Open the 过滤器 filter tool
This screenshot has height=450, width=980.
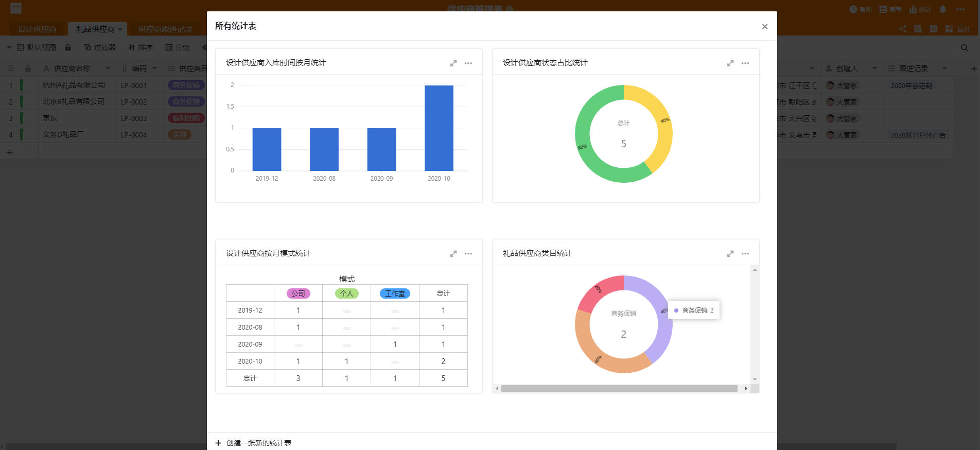[100, 47]
